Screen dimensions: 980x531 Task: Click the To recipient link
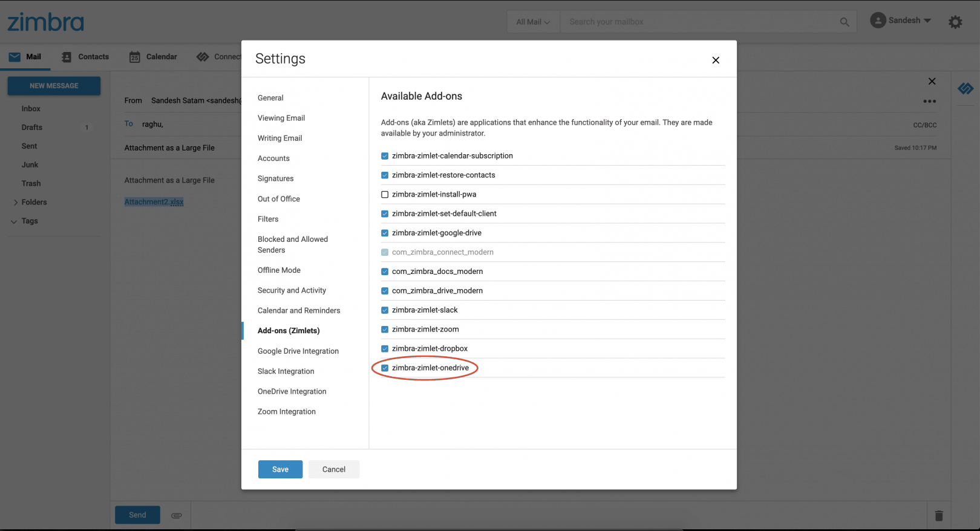[x=129, y=123]
